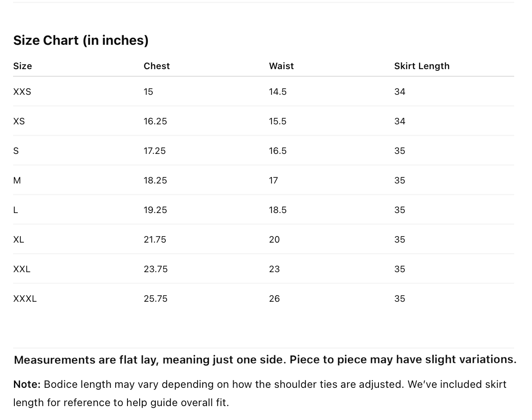Click the skirt length value for XXS
Screen dimensions: 532x420
(x=400, y=92)
